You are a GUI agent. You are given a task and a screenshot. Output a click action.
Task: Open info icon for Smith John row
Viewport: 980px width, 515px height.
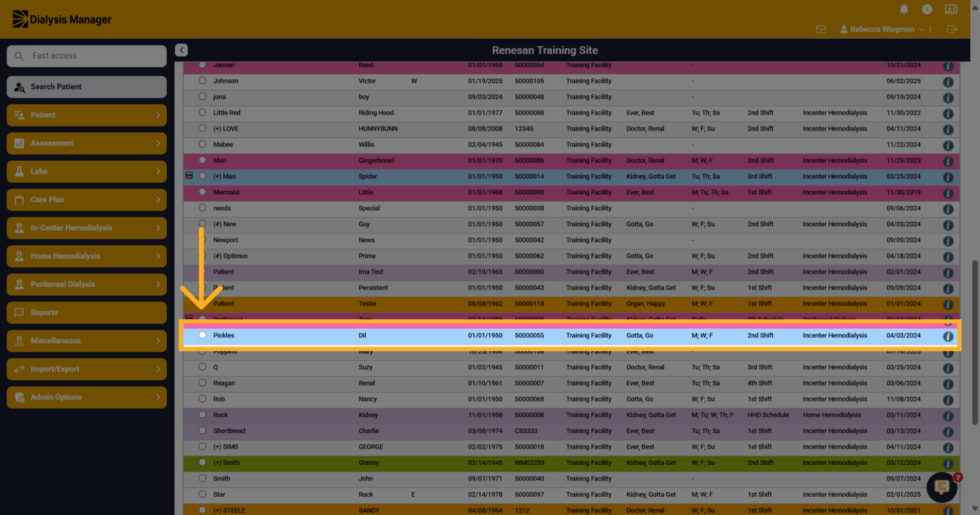[948, 479]
